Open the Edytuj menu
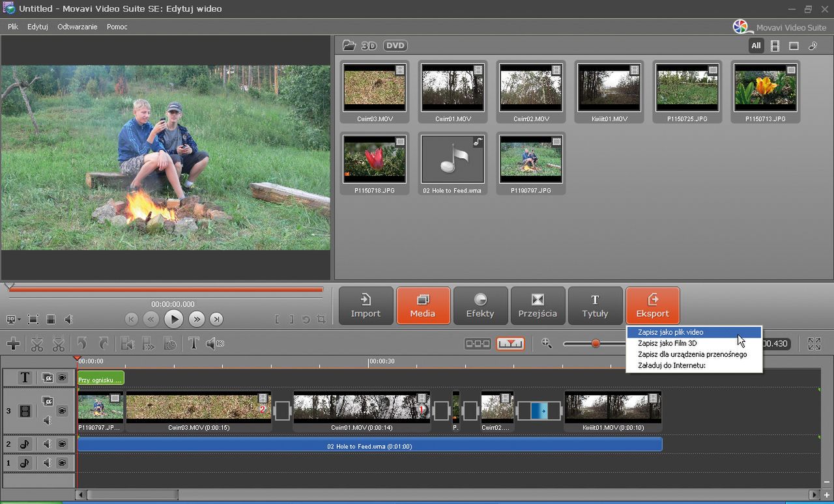Viewport: 834px width, 504px height. click(x=38, y=27)
